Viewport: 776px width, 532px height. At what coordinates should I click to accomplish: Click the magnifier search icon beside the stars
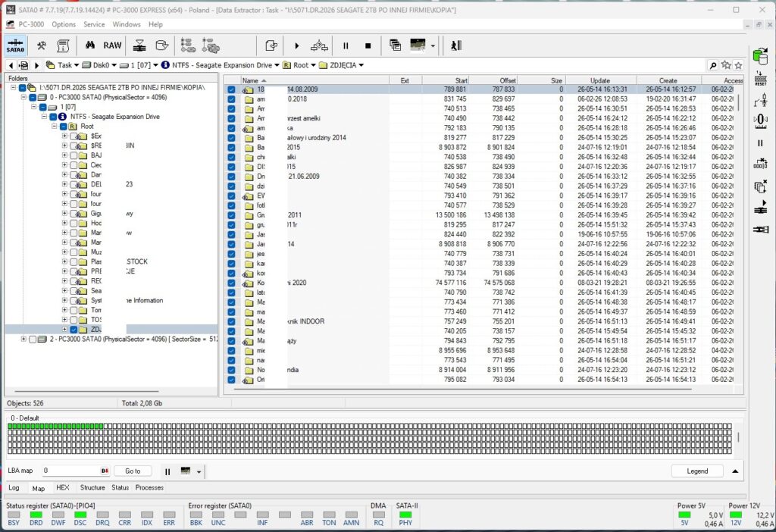(712, 65)
